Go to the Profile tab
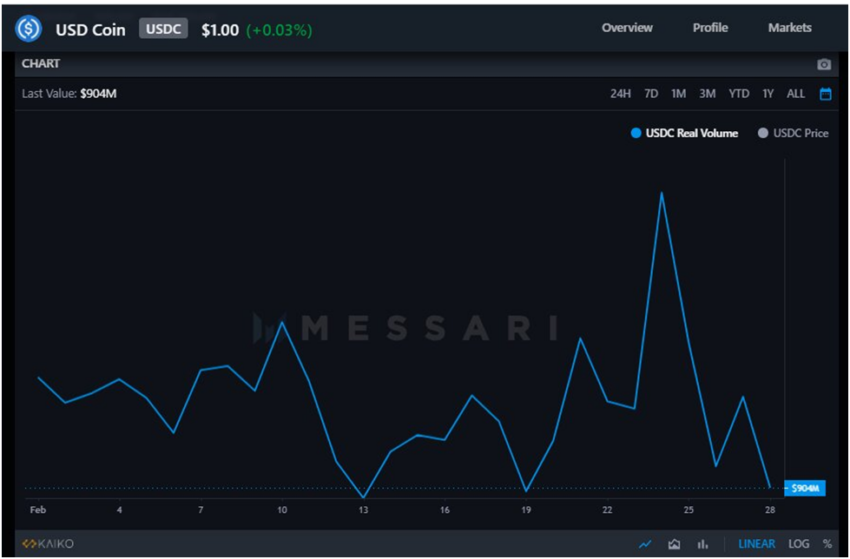The height and width of the screenshot is (559, 850). [710, 28]
